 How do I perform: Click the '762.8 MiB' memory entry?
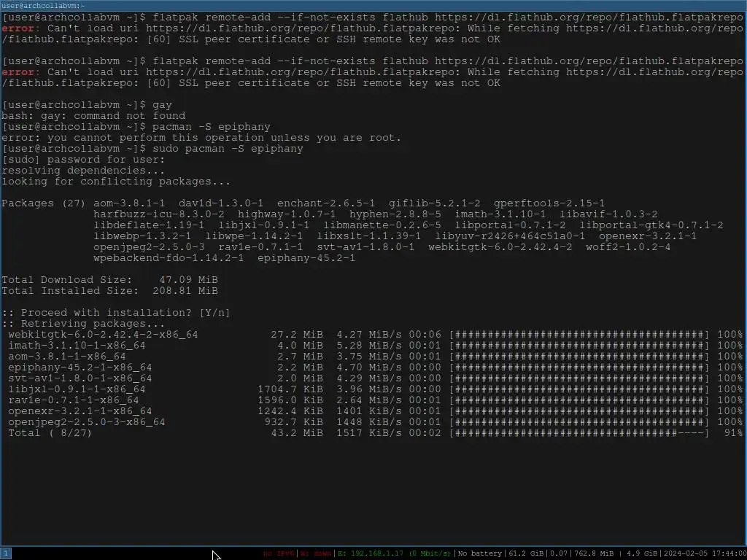point(594,553)
